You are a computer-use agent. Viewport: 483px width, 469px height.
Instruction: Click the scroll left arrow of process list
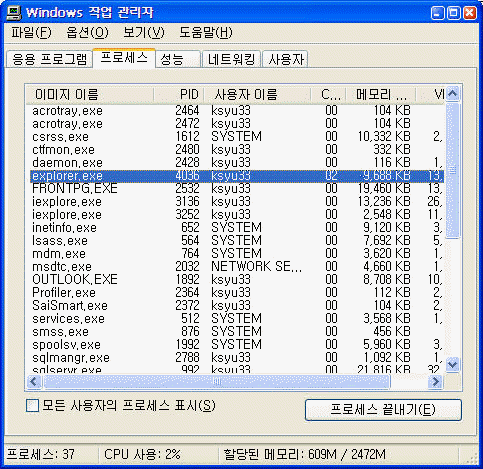pyautogui.click(x=34, y=382)
